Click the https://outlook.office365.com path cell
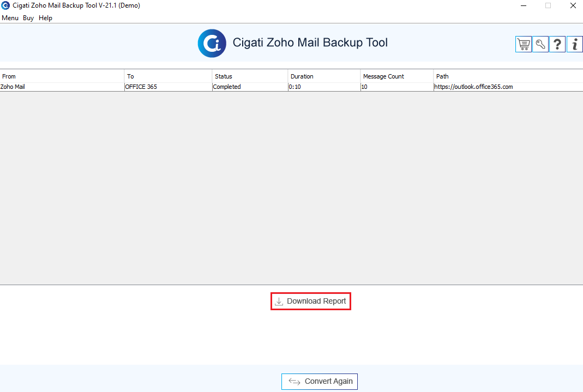Viewport: 583px width, 392px height. [508, 87]
